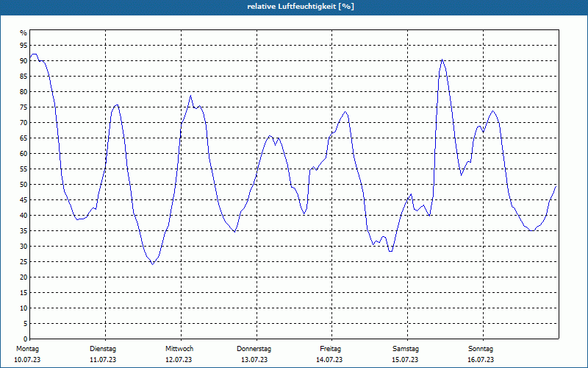588x368 pixels.
Task: Select the 'Samstag' day label
Action: (406, 349)
